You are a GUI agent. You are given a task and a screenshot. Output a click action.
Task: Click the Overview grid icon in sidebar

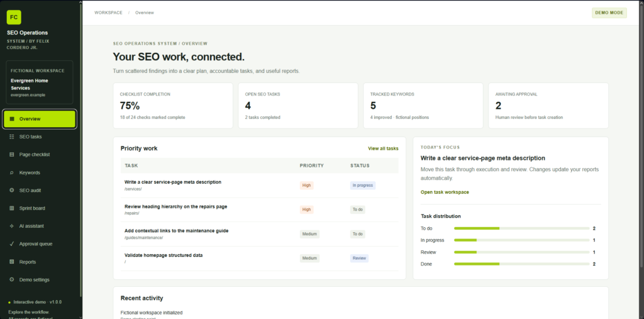click(11, 119)
